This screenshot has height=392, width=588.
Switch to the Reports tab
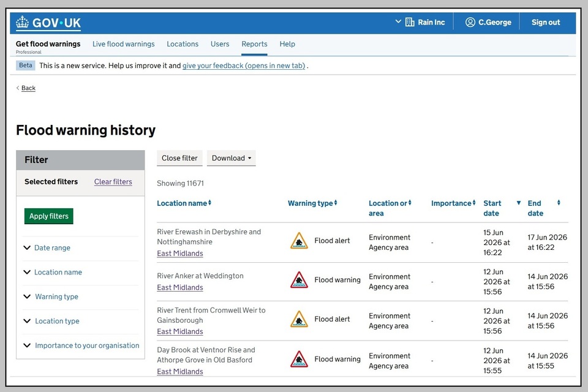tap(254, 44)
